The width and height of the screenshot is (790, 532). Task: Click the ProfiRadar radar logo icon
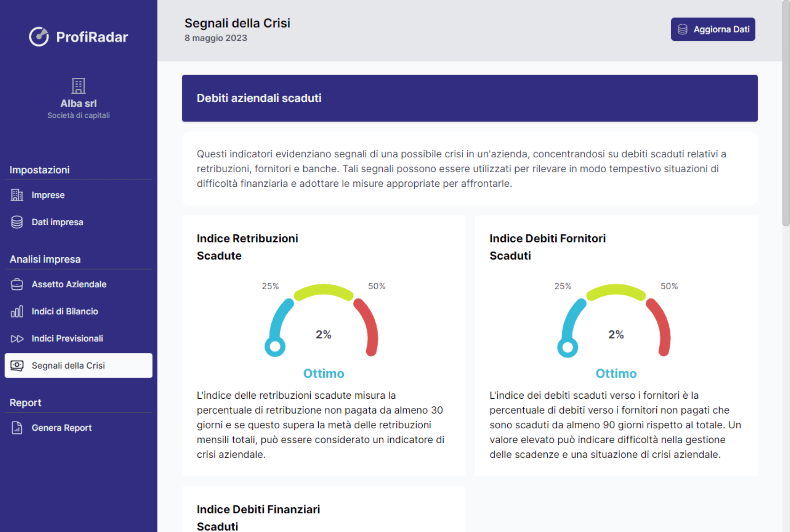[x=39, y=37]
